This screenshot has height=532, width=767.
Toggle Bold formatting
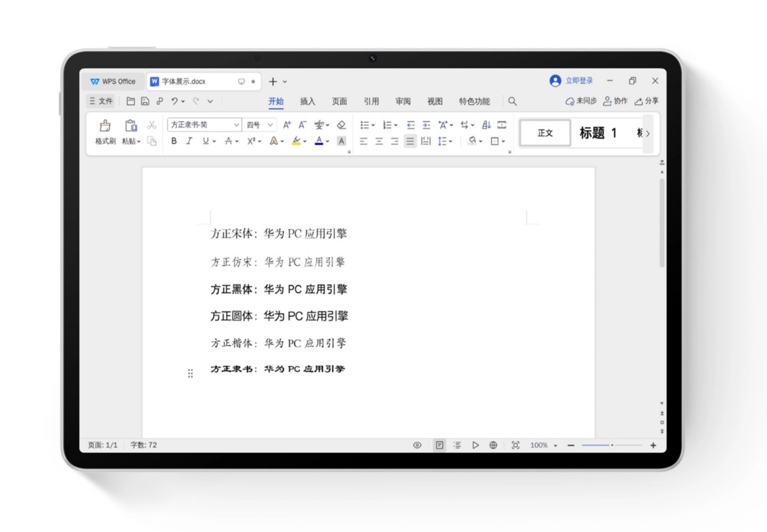tap(174, 141)
